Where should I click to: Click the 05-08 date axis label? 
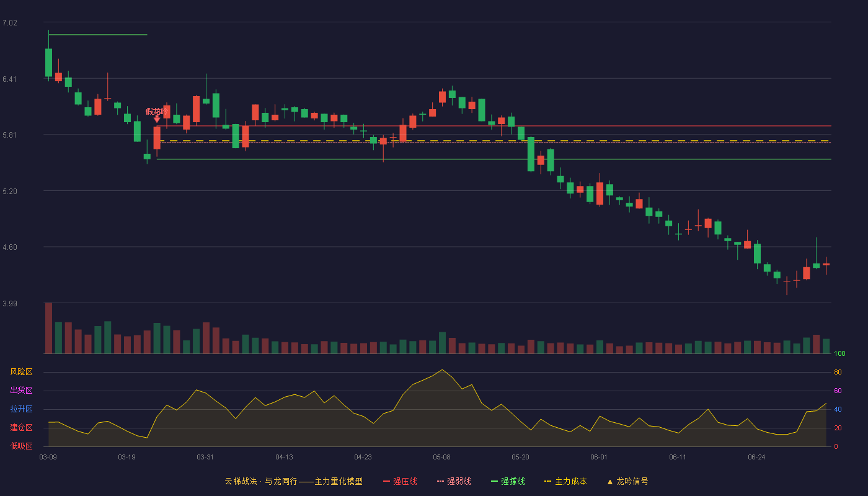tap(441, 457)
